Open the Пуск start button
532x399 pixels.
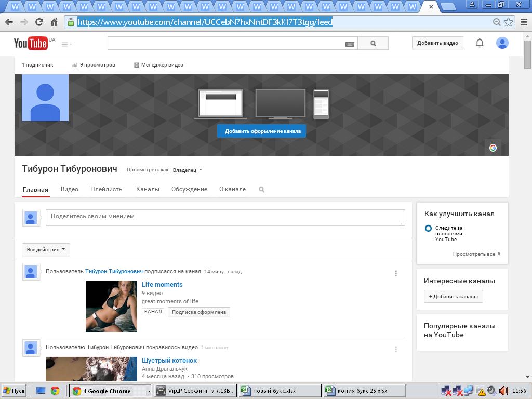click(14, 391)
